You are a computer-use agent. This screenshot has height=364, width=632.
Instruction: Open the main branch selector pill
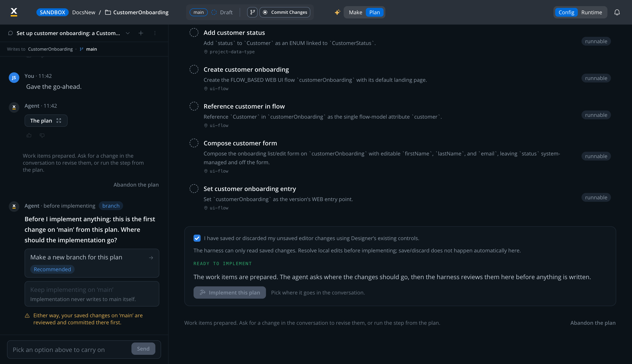(198, 12)
